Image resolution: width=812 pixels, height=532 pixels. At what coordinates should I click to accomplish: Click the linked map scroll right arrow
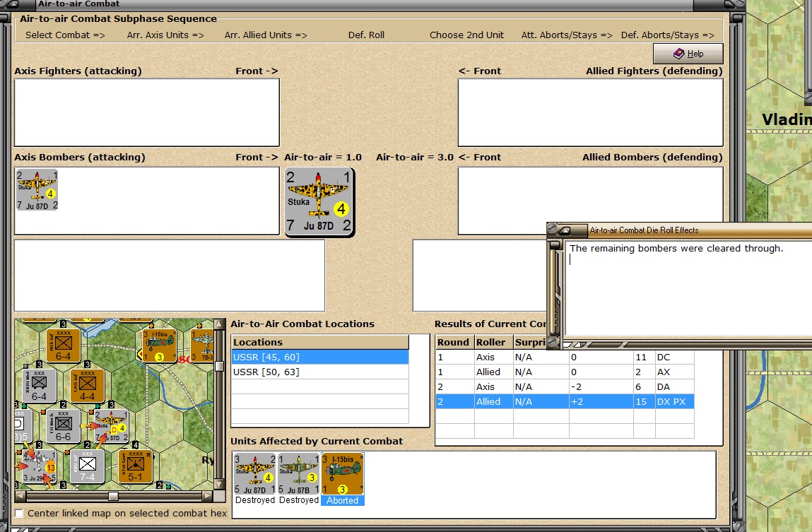208,496
